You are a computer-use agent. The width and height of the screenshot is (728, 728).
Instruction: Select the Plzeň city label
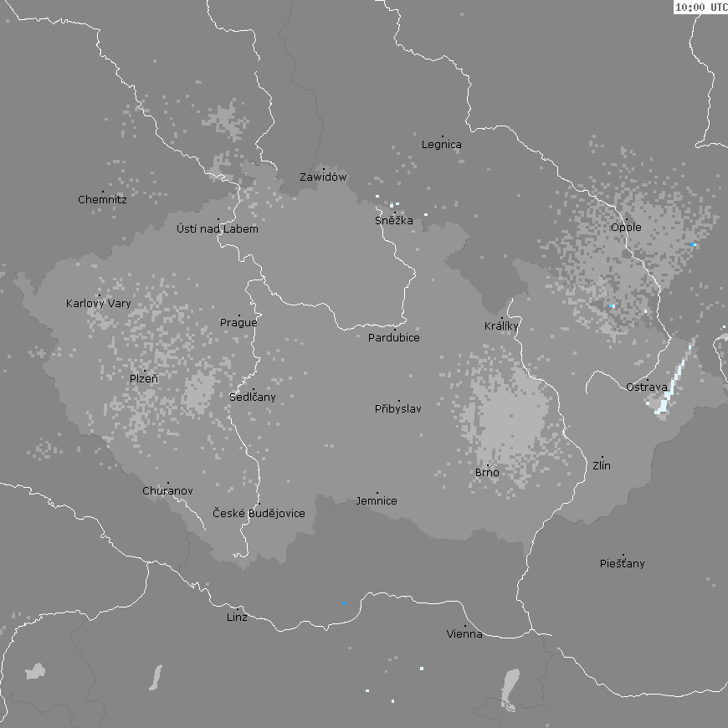tap(143, 378)
